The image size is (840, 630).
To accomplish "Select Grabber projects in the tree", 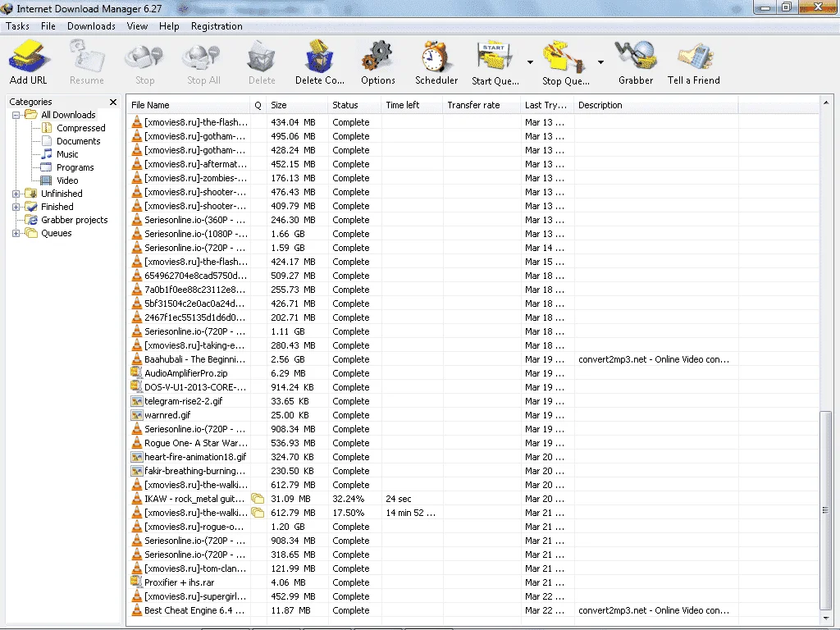I will coord(74,220).
